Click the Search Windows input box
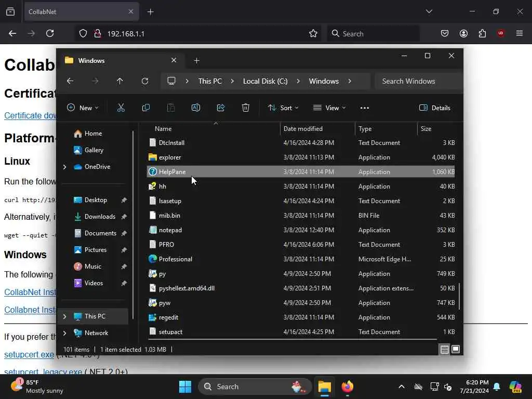Image resolution: width=532 pixels, height=399 pixels. 419,81
